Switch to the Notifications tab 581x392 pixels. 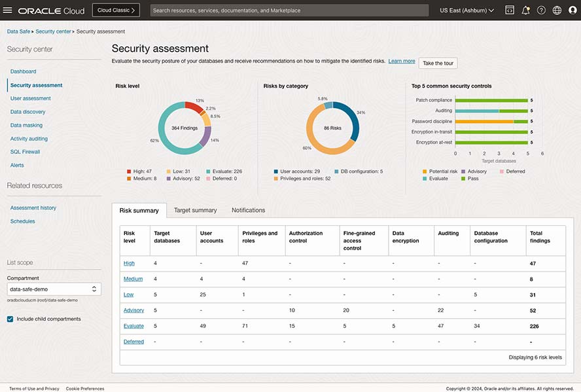(248, 210)
